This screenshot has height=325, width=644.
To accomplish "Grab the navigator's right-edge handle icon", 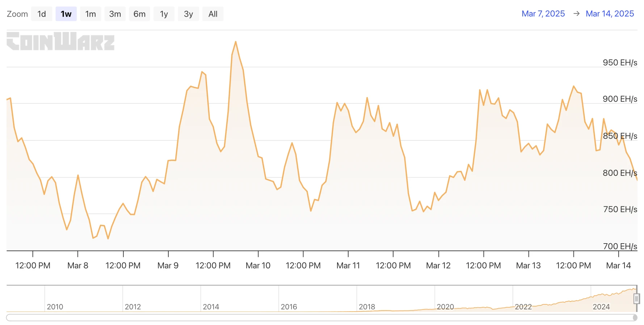I will click(x=636, y=299).
